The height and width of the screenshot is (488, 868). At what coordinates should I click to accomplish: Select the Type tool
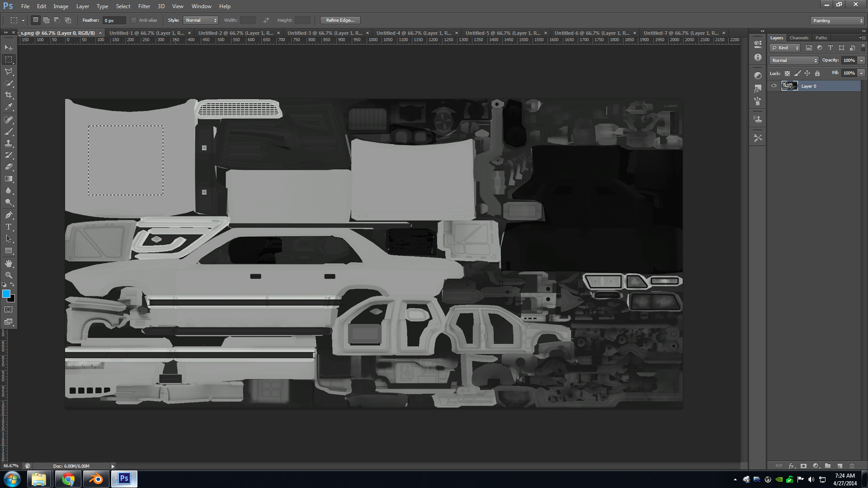pos(8,226)
